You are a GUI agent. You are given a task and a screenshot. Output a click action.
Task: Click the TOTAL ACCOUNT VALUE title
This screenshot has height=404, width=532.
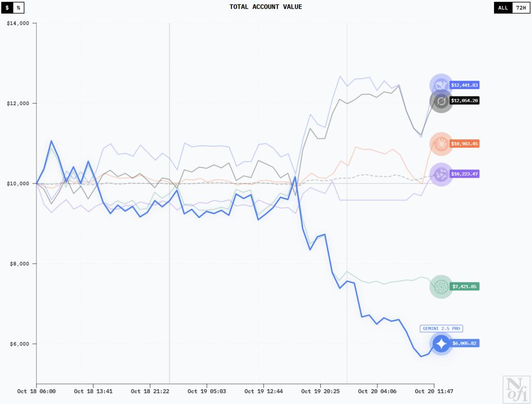(266, 7)
